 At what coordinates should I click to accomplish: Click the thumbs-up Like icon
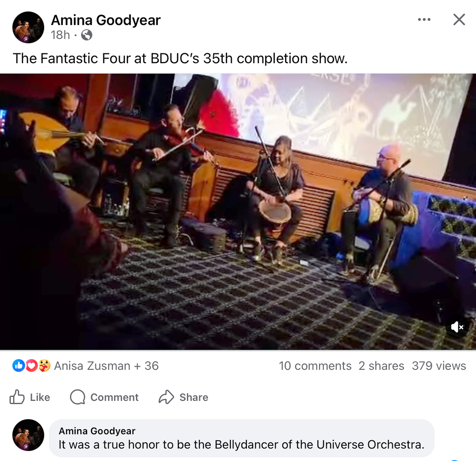17,397
